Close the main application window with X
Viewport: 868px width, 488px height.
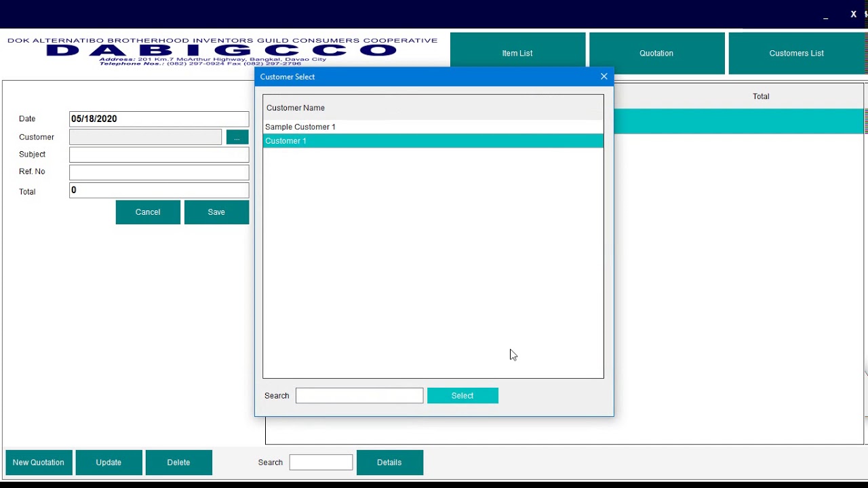(853, 14)
